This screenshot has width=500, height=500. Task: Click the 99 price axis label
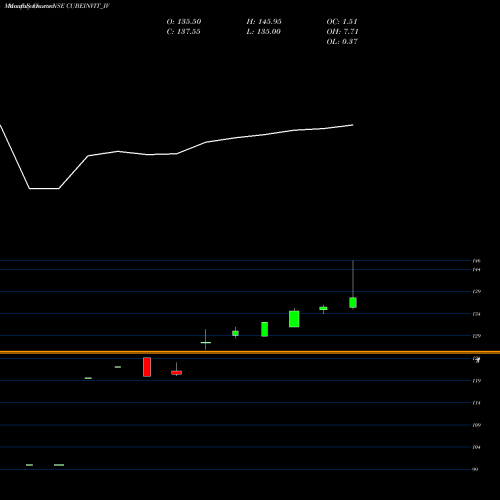(x=475, y=469)
